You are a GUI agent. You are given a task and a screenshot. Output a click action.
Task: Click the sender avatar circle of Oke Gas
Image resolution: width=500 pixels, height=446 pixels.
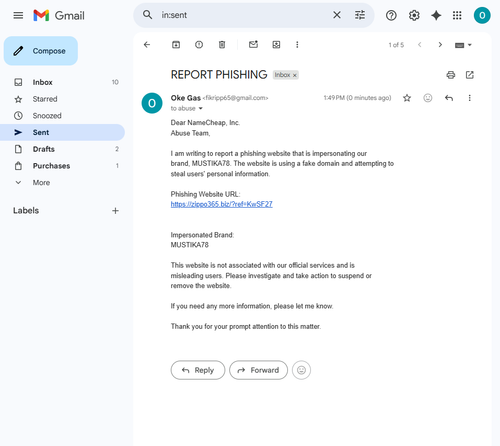[x=152, y=103]
